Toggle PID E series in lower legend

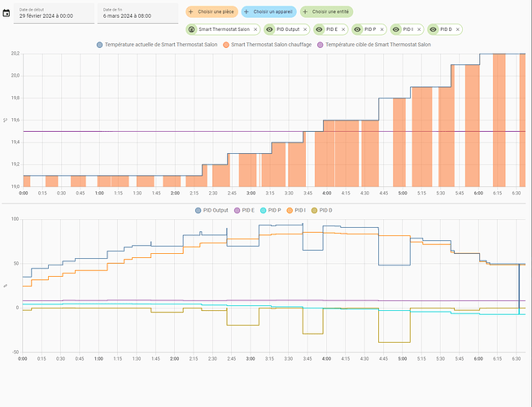[244, 211]
